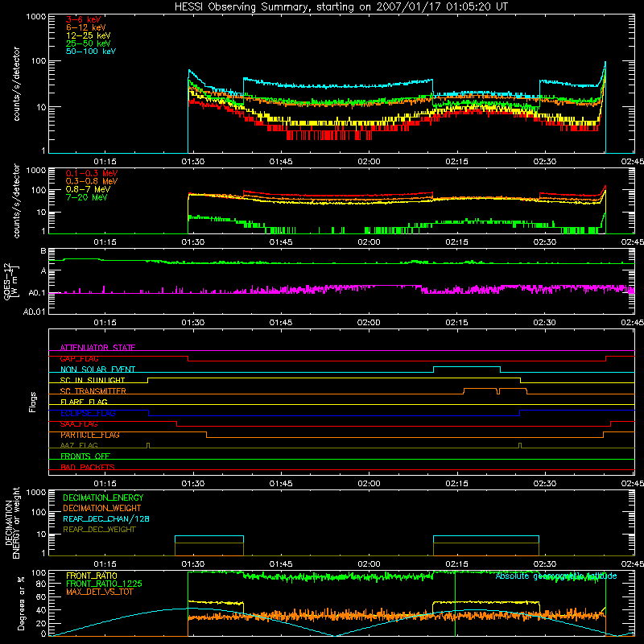Pick the SC_TRANSMITTER flag label
This screenshot has height=644, width=644.
click(93, 390)
